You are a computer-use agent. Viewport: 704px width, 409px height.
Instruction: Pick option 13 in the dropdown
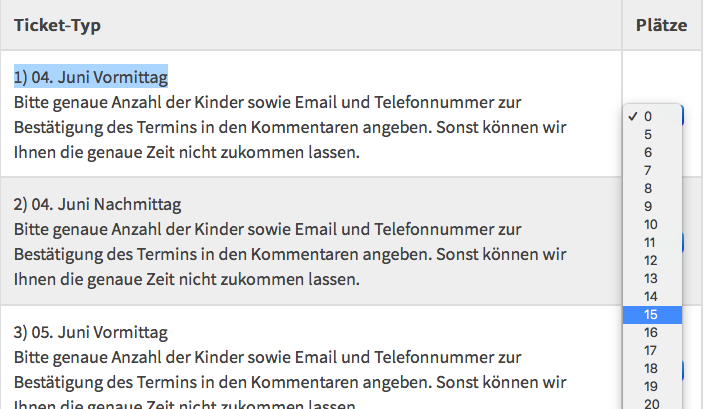pyautogui.click(x=652, y=278)
